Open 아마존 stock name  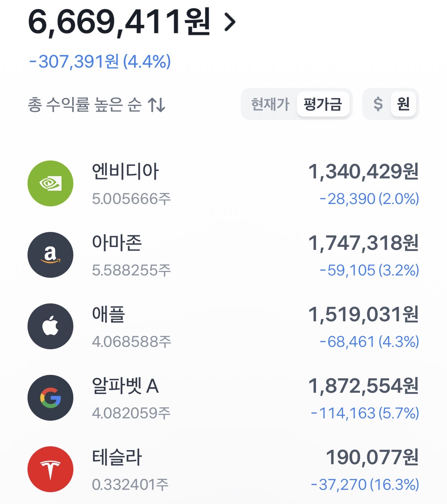click(117, 243)
